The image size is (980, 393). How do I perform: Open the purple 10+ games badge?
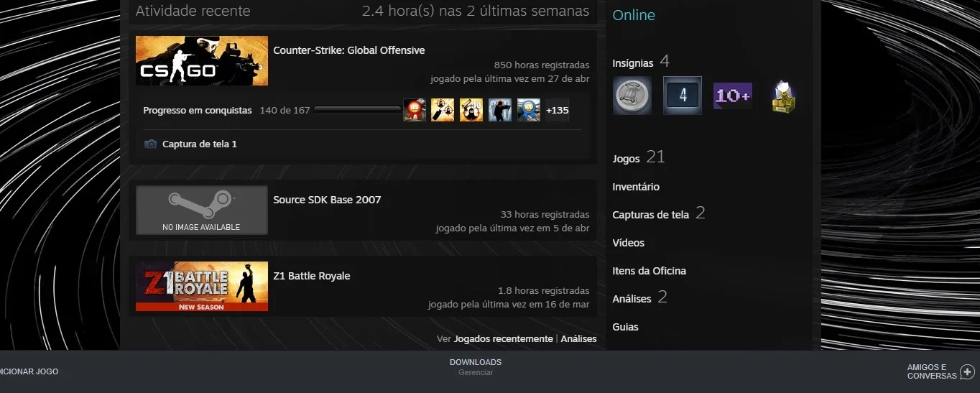(733, 96)
